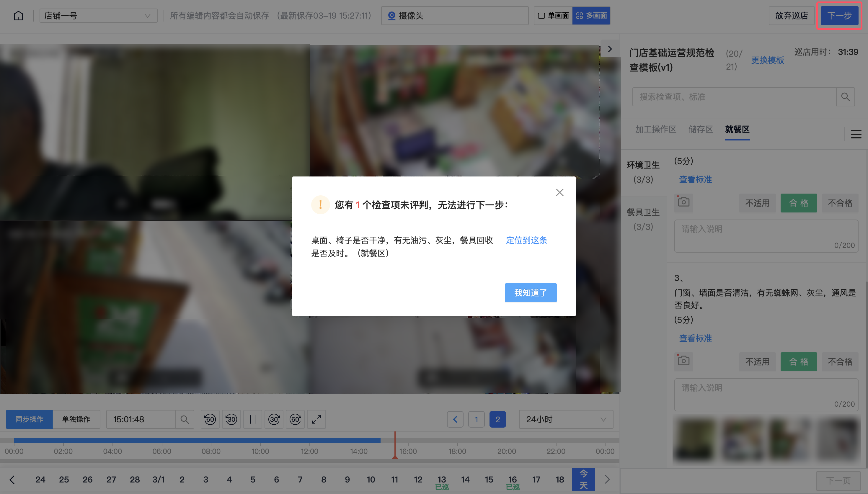Click forward 30 seconds icon
The height and width of the screenshot is (494, 868).
tap(274, 419)
